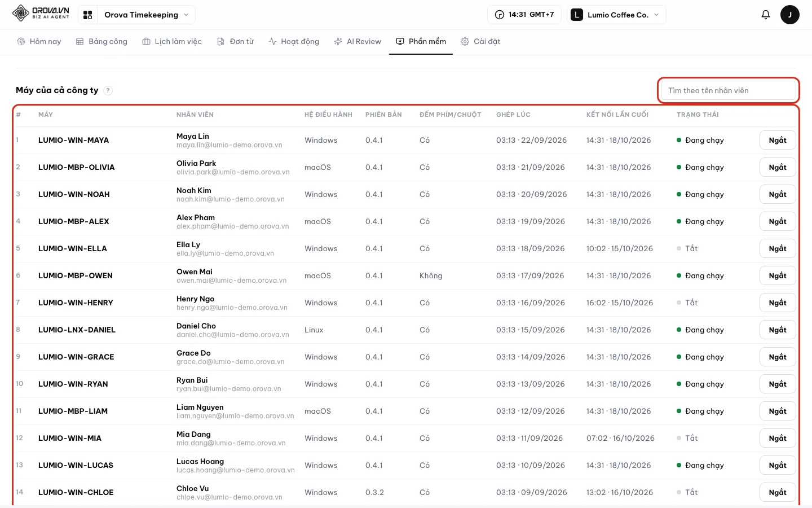Expand the Lumio Coffee Co. company dropdown
The width and height of the screenshot is (812, 508).
tap(616, 15)
